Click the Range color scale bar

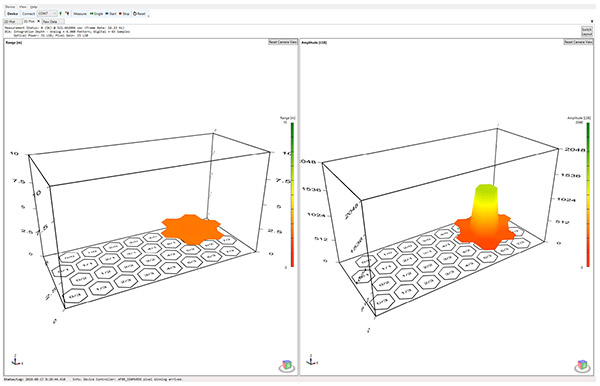(292, 194)
